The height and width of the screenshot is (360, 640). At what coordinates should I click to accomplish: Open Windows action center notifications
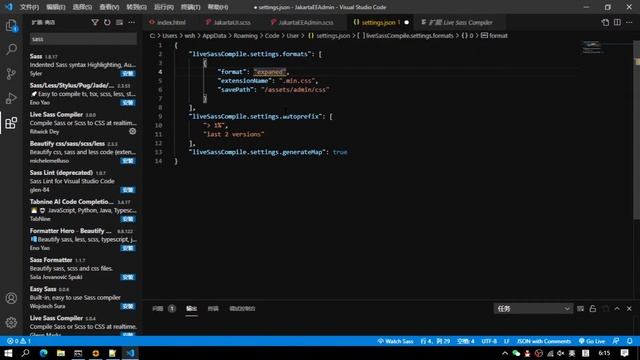pyautogui.click(x=624, y=353)
